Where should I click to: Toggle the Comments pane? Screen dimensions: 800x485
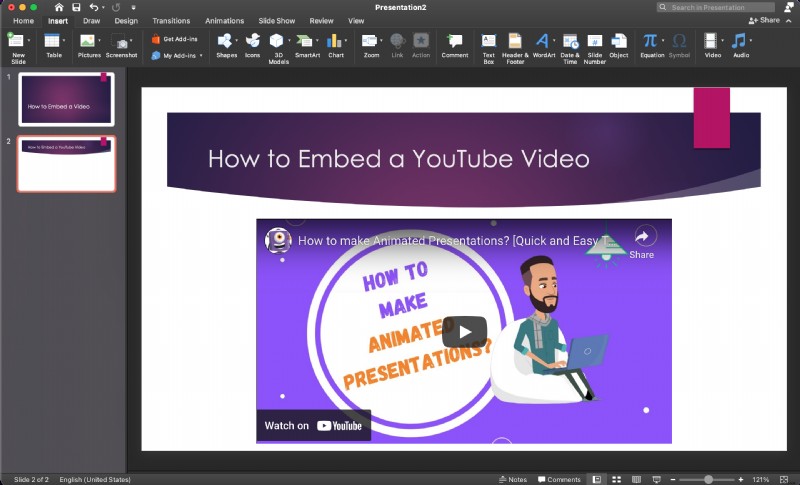tap(559, 479)
